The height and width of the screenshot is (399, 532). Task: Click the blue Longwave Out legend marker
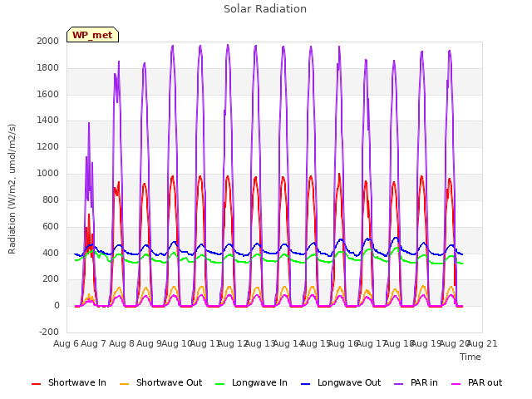(x=305, y=384)
